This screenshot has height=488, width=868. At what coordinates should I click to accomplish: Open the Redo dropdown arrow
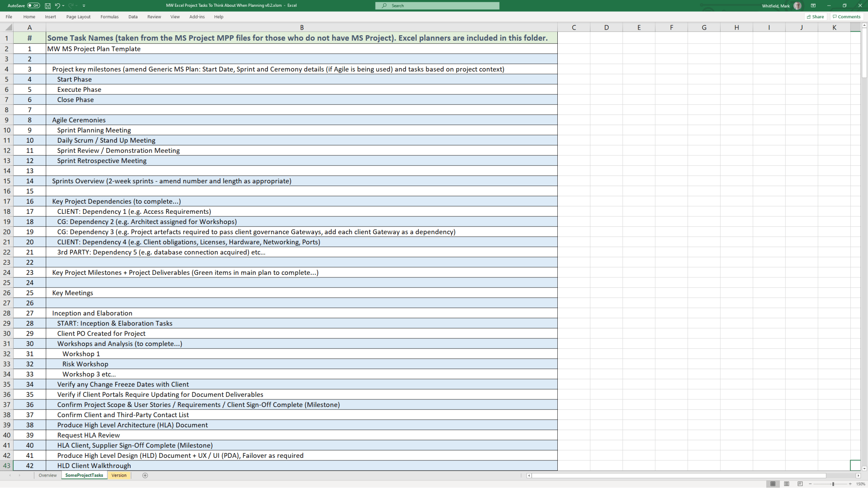[x=78, y=6]
